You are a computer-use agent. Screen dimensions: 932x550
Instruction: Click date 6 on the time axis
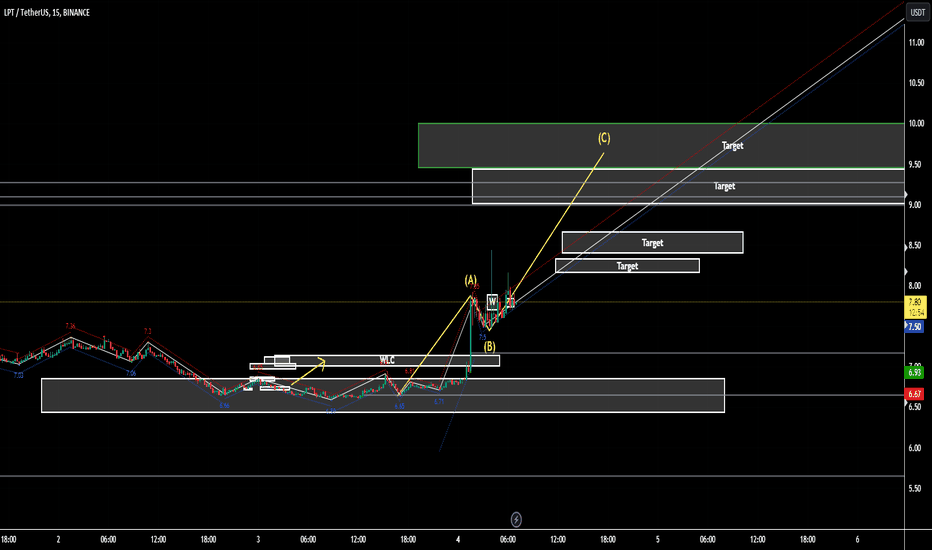[857, 539]
